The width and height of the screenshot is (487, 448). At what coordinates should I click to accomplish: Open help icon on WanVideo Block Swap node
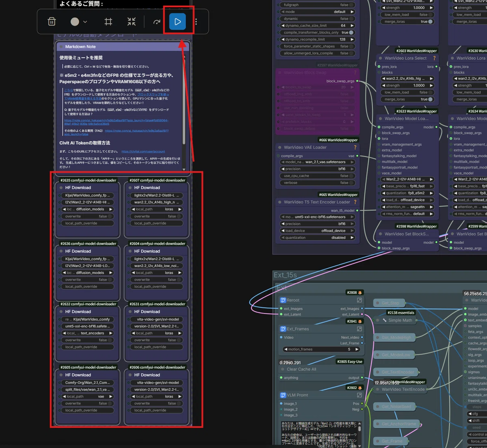pos(355,72)
